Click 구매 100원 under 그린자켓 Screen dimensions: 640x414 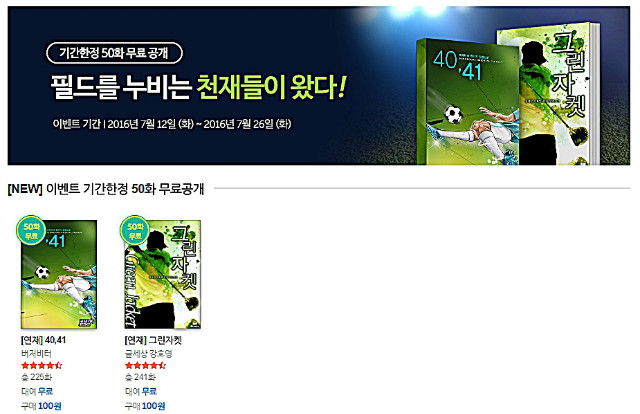[x=145, y=405]
